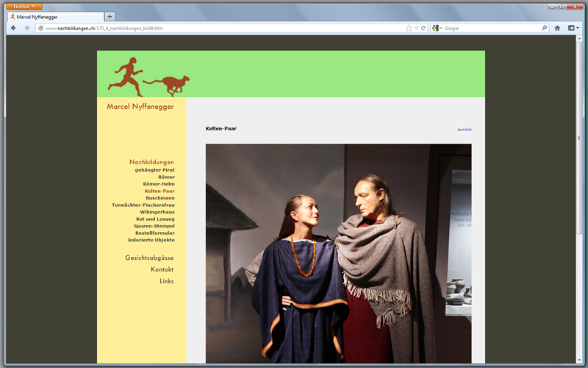Open the Kontakt menu item
The image size is (588, 368).
click(162, 269)
